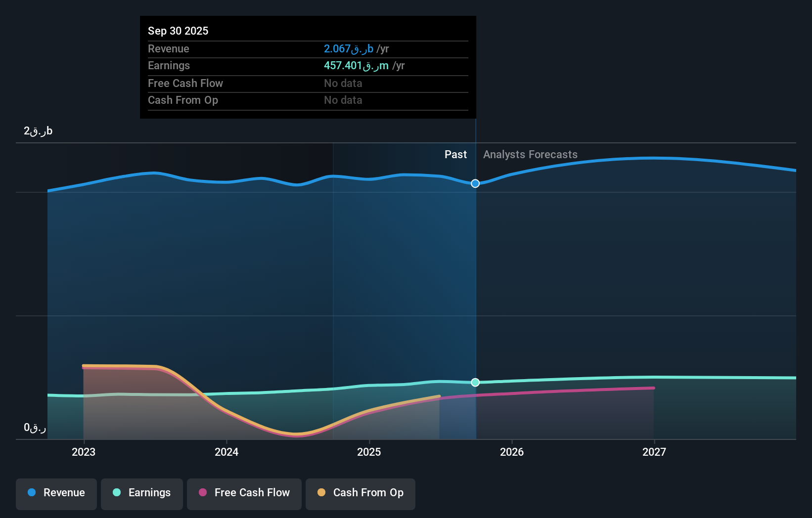
Task: Click the blue Revenue value in the tooltip
Action: [348, 48]
